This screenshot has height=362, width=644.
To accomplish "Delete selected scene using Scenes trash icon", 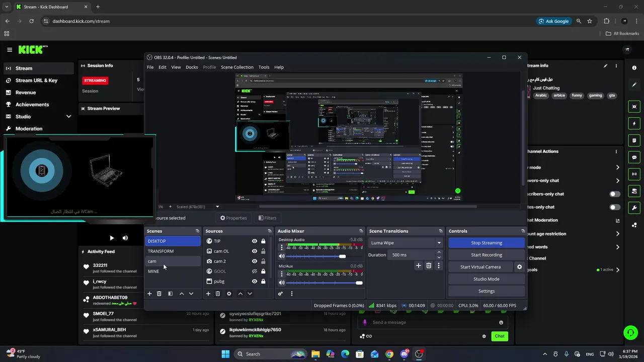I will coord(159,294).
